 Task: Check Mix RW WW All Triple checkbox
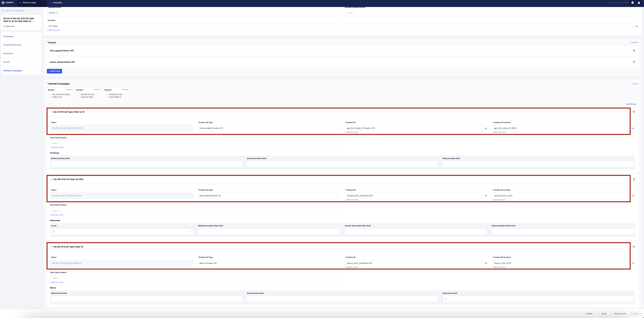[x=78, y=96]
